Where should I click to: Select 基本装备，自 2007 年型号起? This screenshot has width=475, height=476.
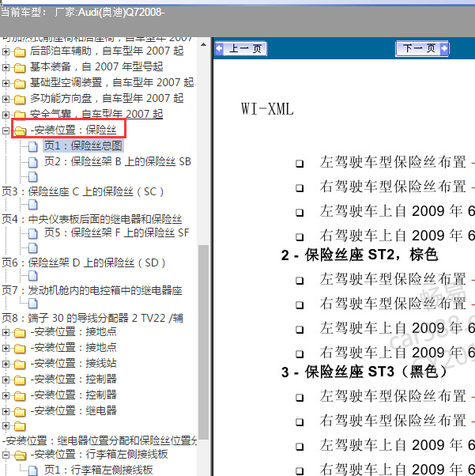(96, 66)
